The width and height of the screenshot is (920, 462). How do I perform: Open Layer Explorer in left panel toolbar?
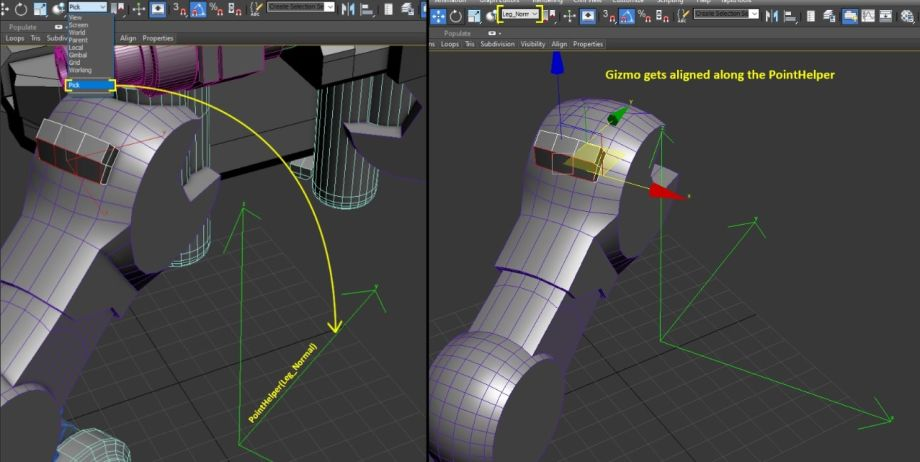pos(407,9)
